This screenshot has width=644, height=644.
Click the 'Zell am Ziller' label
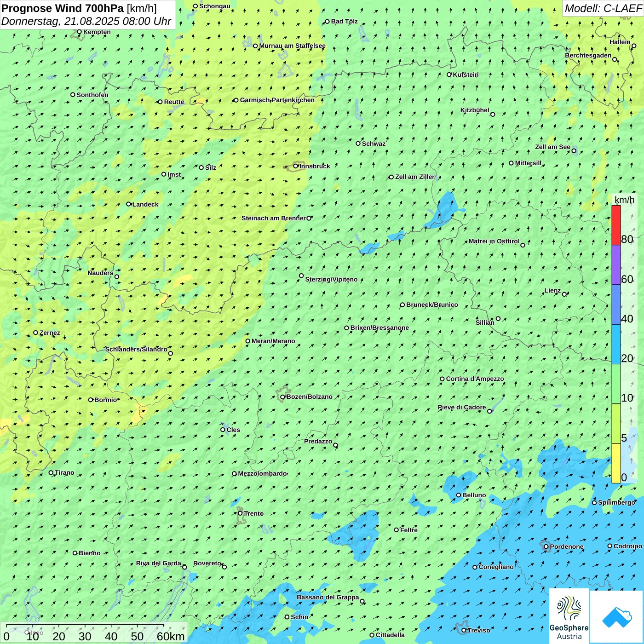click(x=414, y=177)
